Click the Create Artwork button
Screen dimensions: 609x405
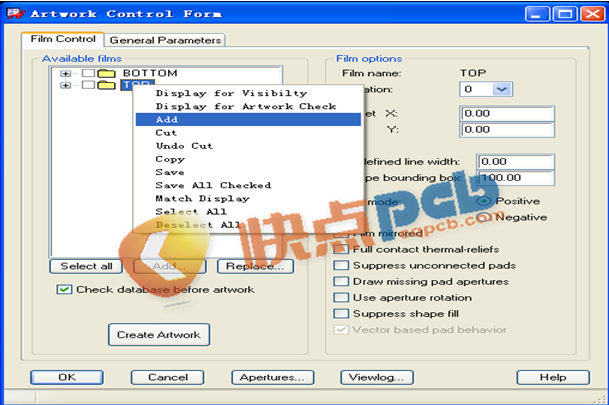coord(159,335)
